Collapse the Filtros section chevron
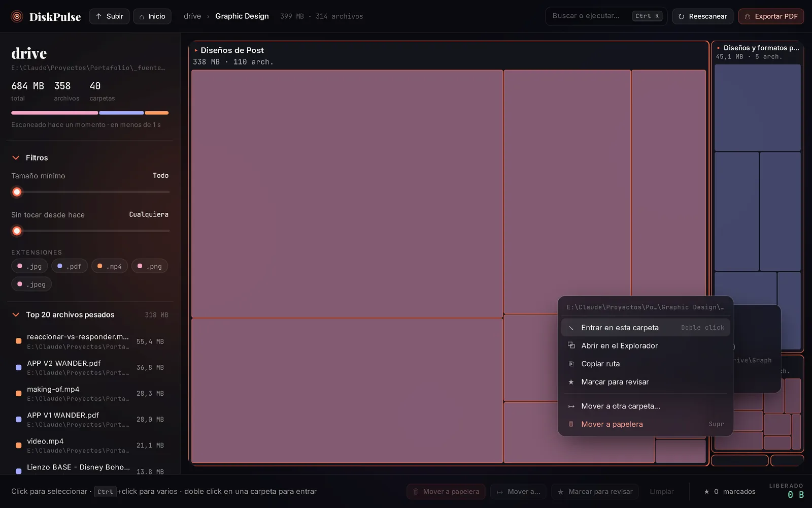 [16, 158]
